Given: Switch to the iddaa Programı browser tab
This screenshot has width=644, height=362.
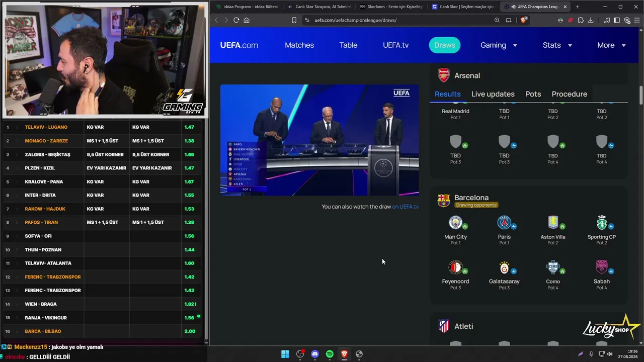Looking at the screenshot, I should click(247, 7).
